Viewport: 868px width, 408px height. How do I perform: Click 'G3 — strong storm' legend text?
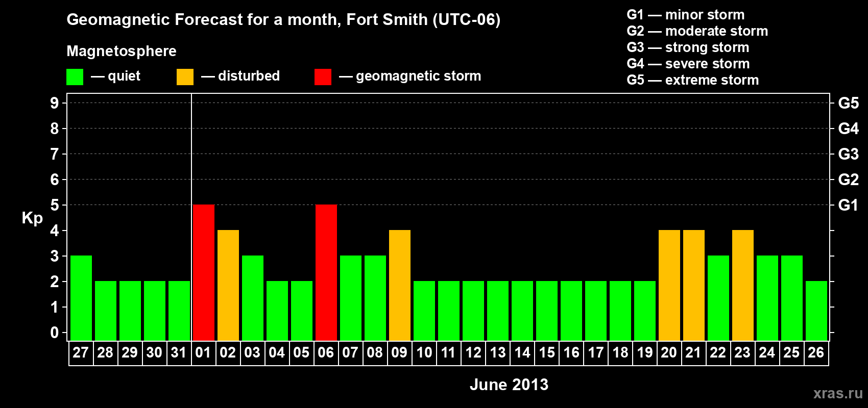(x=688, y=47)
